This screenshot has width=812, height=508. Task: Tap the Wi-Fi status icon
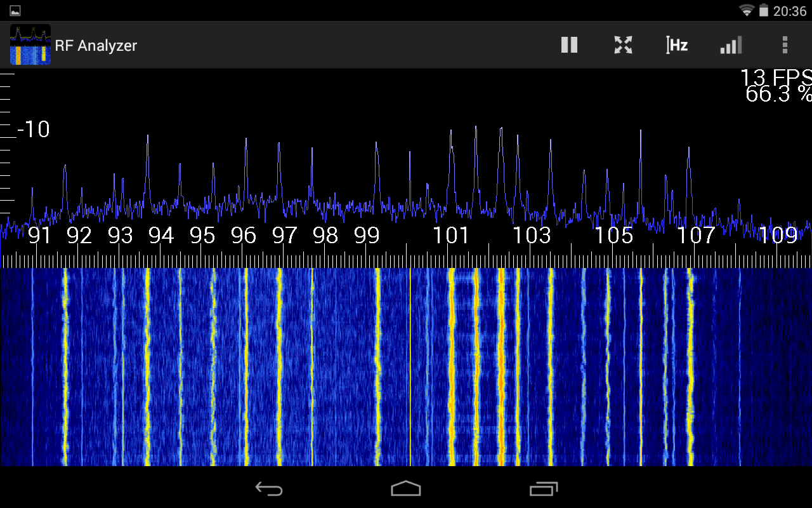(x=747, y=10)
